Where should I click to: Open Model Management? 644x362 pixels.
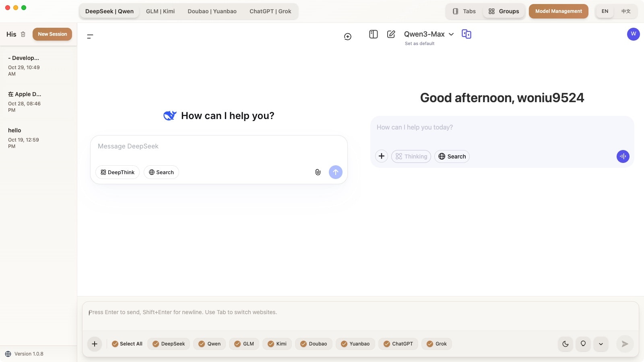559,11
